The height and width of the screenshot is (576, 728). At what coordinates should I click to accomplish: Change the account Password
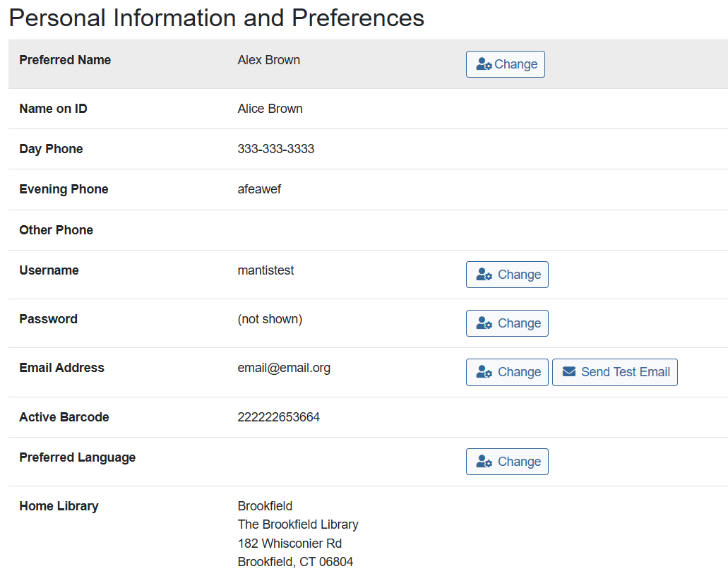pos(507,323)
